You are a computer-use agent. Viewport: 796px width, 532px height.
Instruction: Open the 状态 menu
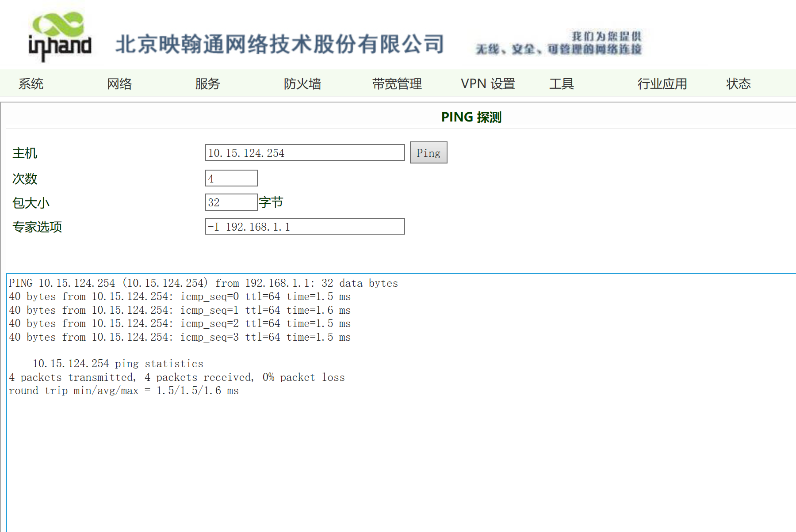[738, 84]
